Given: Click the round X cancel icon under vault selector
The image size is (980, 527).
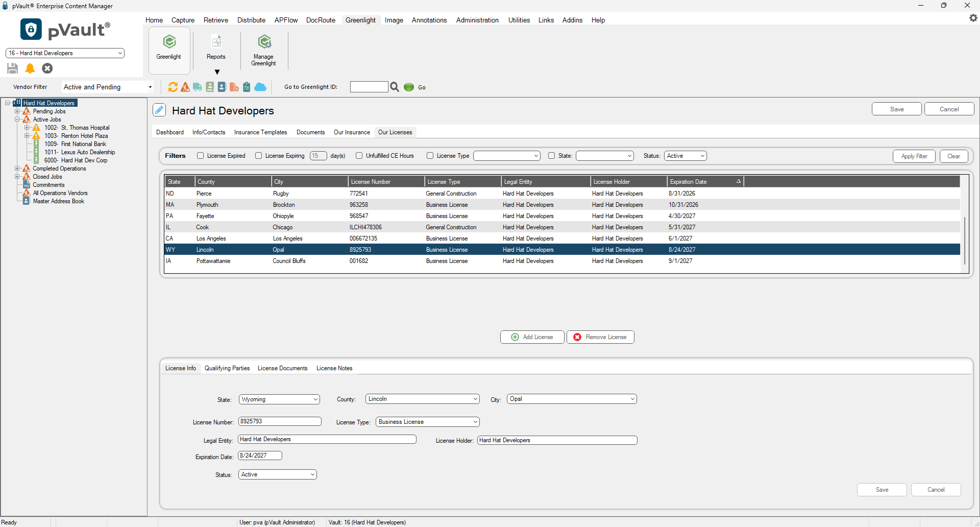Looking at the screenshot, I should coord(47,68).
